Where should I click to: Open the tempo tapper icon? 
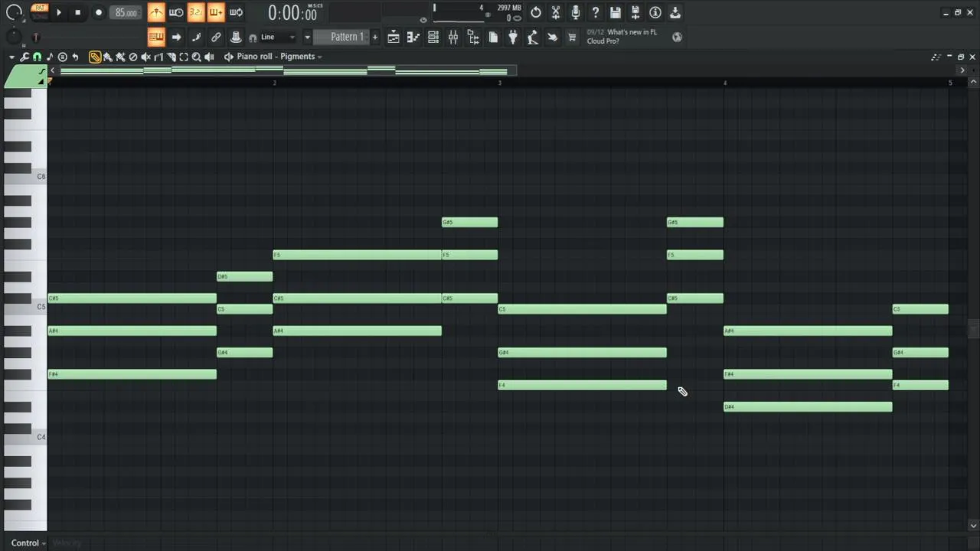click(532, 37)
